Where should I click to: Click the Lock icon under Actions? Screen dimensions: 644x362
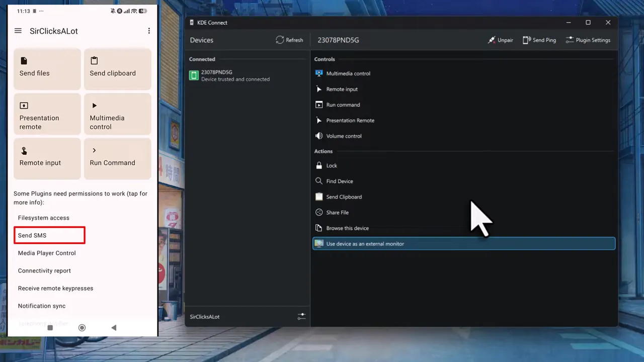pos(319,165)
